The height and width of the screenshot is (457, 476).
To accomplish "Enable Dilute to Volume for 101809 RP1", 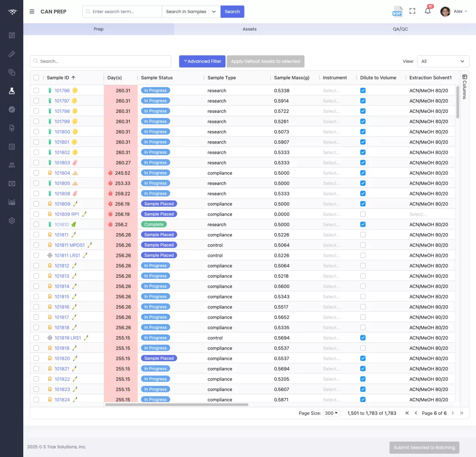I will [363, 214].
